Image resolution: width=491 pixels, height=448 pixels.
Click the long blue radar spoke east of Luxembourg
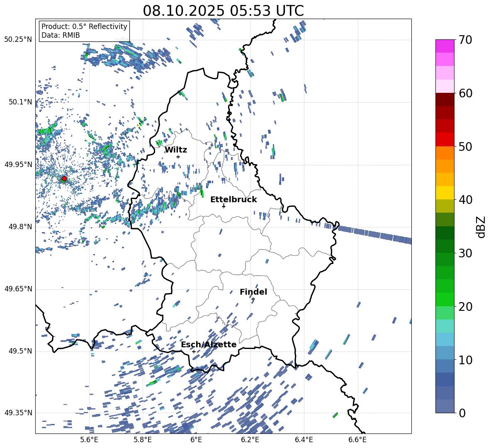374,234
